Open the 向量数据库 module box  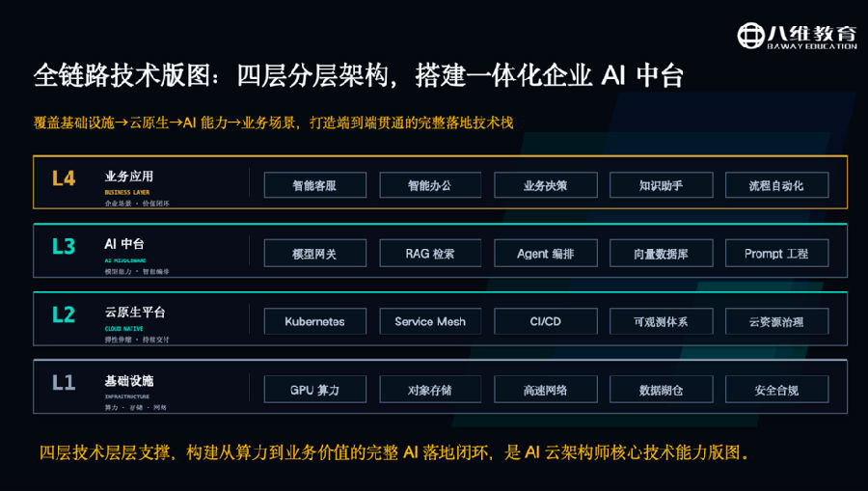[x=661, y=253]
